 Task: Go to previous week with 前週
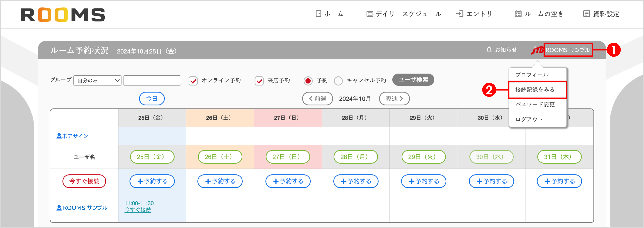(317, 98)
